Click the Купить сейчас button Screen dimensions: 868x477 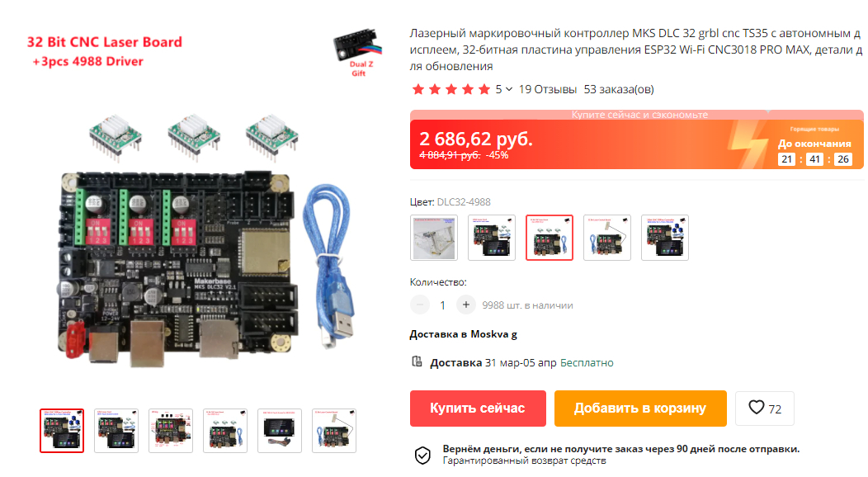click(478, 409)
